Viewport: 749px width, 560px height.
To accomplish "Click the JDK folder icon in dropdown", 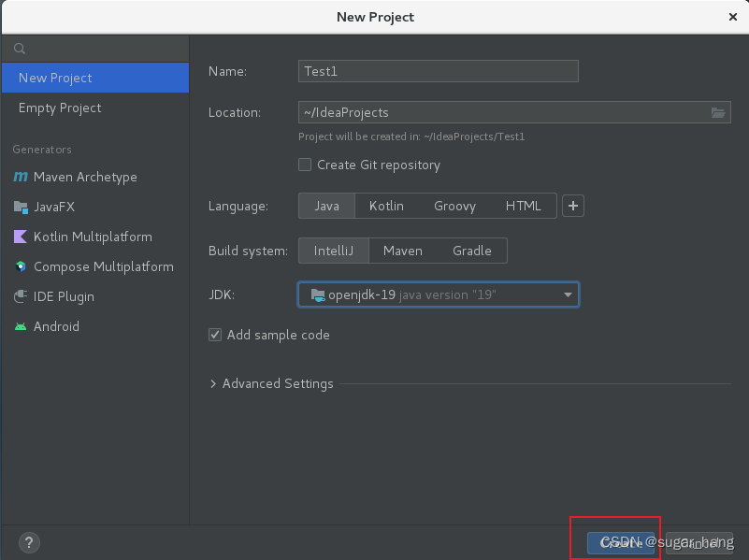I will 318,295.
